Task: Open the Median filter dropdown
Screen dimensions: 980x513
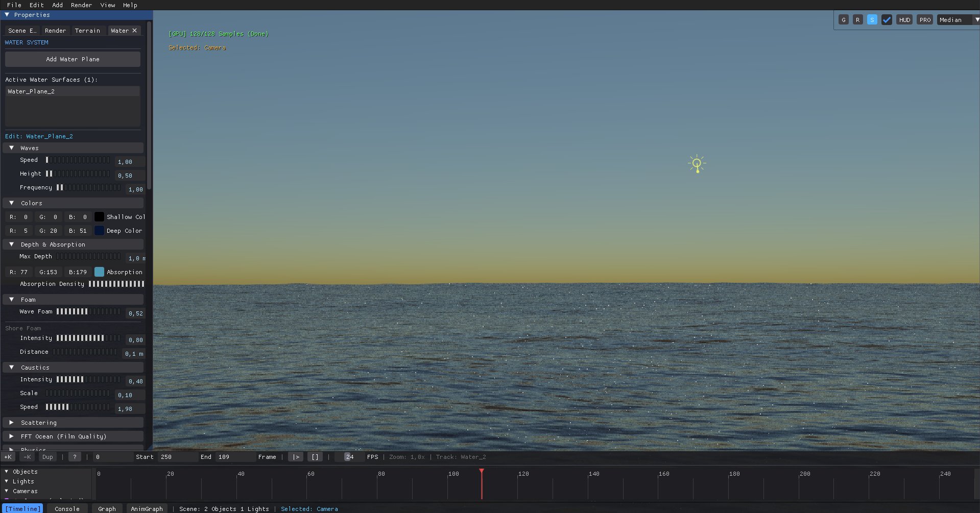Action: click(958, 19)
